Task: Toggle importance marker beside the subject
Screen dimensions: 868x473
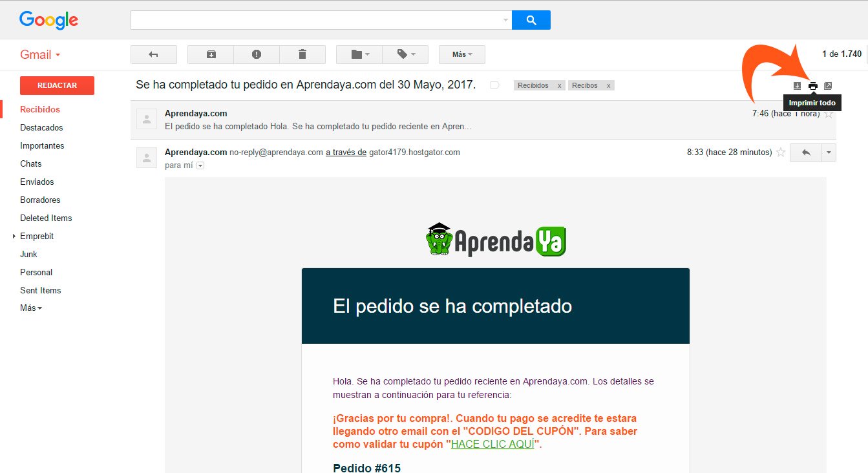Action: point(495,85)
